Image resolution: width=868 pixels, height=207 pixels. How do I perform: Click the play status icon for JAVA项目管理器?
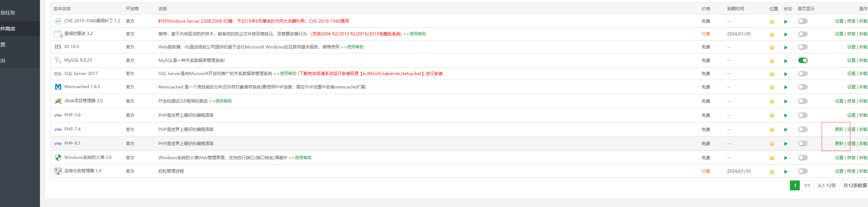point(786,101)
